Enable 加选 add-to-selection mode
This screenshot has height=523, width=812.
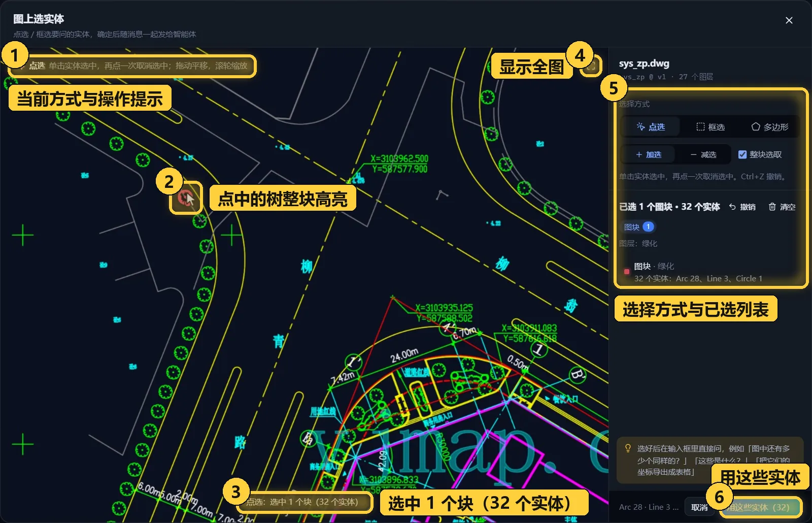tap(648, 154)
